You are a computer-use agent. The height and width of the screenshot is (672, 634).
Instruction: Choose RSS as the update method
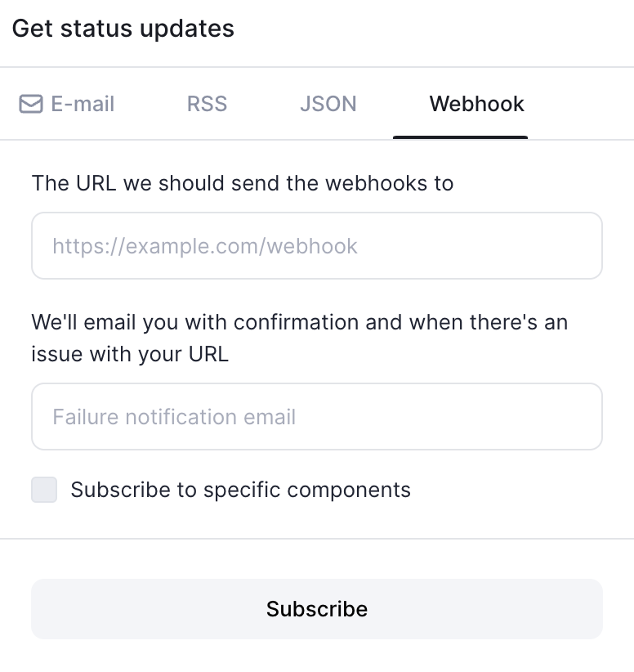tap(206, 104)
